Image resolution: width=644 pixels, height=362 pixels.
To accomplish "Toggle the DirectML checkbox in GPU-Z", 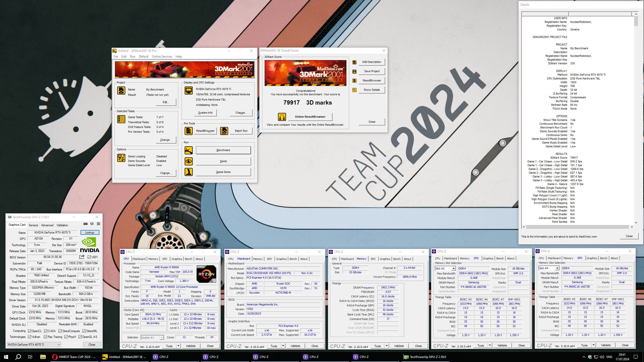I will click(x=84, y=331).
